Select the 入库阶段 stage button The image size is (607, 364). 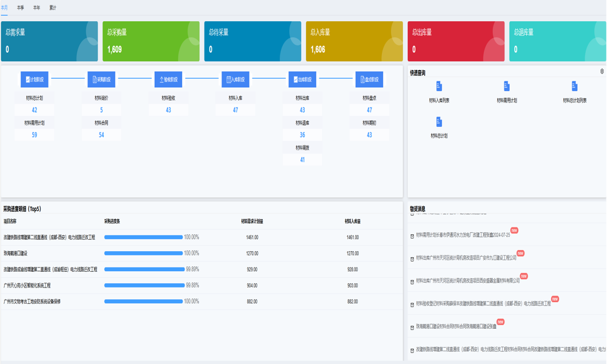236,79
